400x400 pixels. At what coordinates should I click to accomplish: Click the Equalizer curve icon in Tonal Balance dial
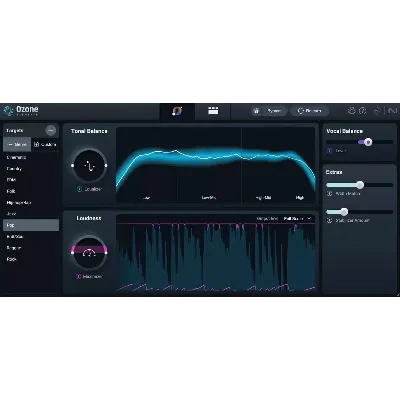click(89, 165)
